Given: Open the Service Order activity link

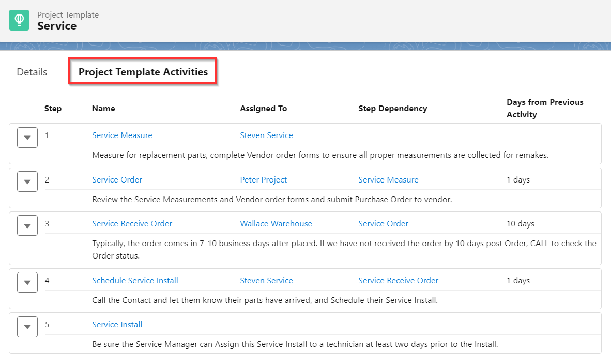Looking at the screenshot, I should pos(117,179).
